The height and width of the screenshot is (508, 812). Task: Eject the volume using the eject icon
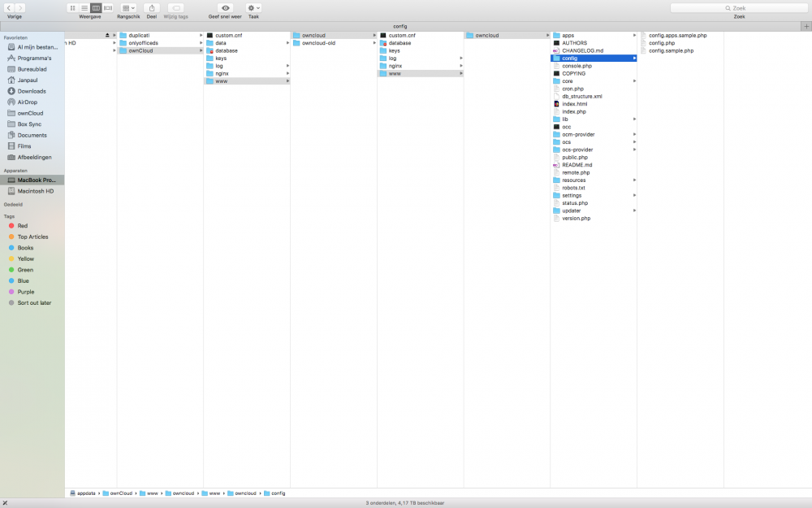click(107, 35)
